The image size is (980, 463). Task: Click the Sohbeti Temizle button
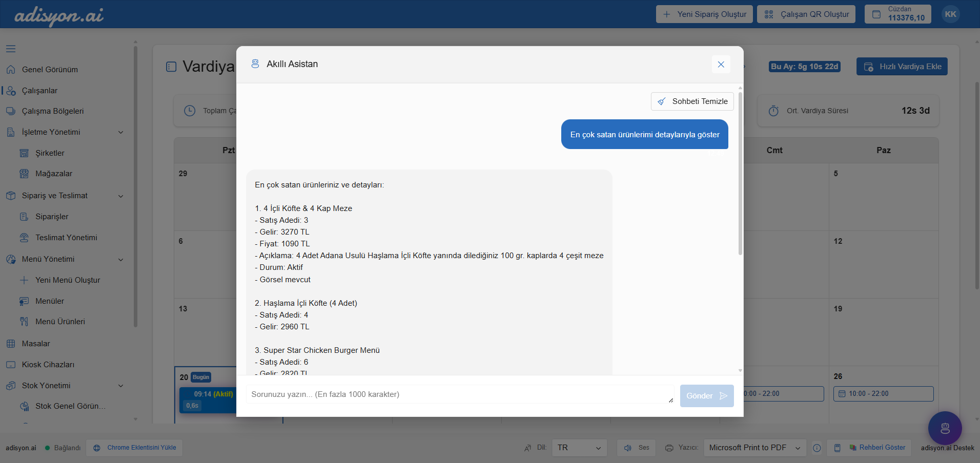click(692, 101)
